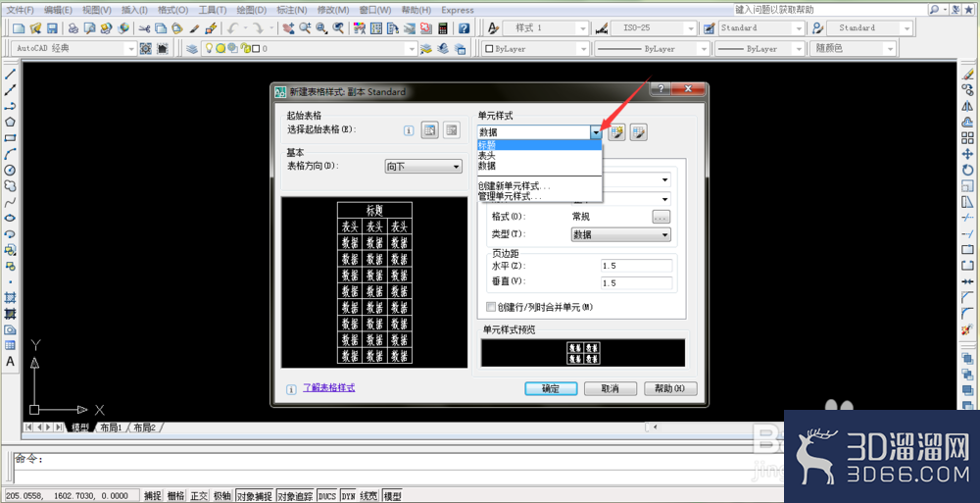This screenshot has width=980, height=503.
Task: Select the Arc draw tool
Action: coord(10,154)
